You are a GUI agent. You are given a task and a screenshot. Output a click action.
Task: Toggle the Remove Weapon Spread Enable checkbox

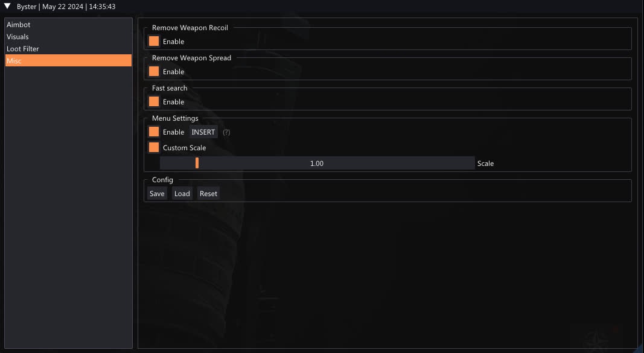[x=154, y=71]
